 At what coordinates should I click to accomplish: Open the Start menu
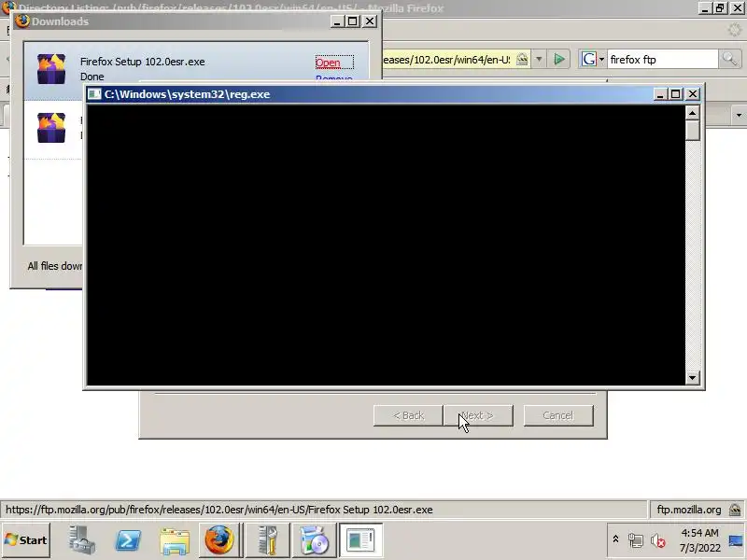coord(26,540)
